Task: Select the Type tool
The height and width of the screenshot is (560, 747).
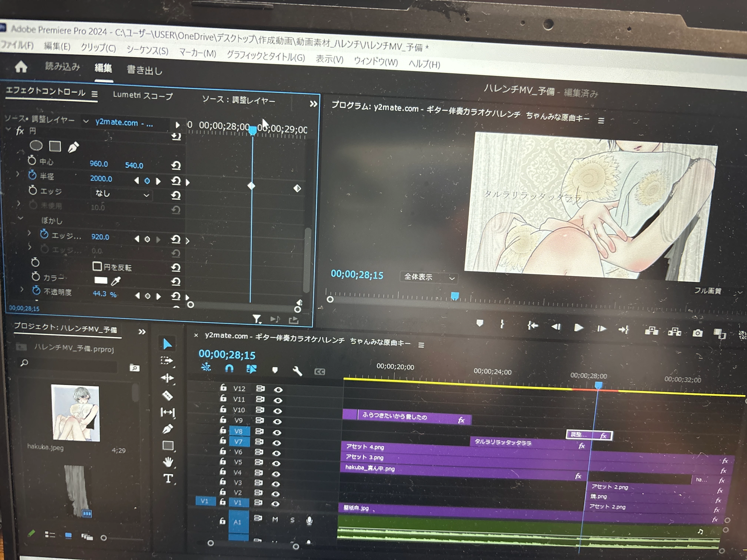Action: pyautogui.click(x=168, y=479)
